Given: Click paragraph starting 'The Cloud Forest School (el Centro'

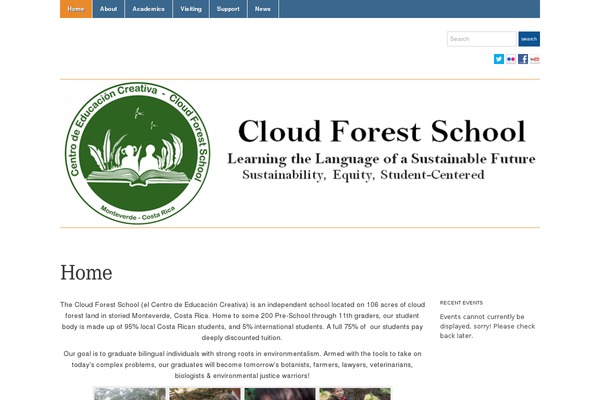Looking at the screenshot, I should coord(242,321).
